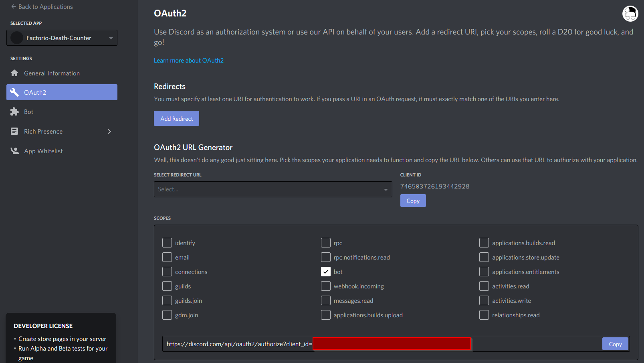The height and width of the screenshot is (363, 644).
Task: Open the Select Redirect URL dropdown
Action: [273, 189]
